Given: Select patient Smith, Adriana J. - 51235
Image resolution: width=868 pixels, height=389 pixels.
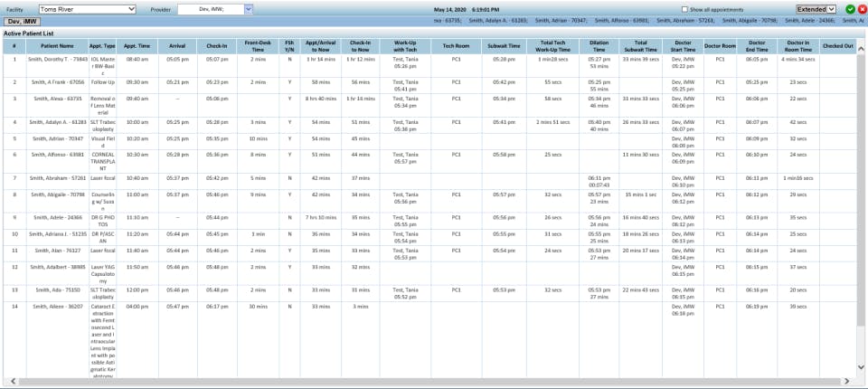Looking at the screenshot, I should coord(58,234).
